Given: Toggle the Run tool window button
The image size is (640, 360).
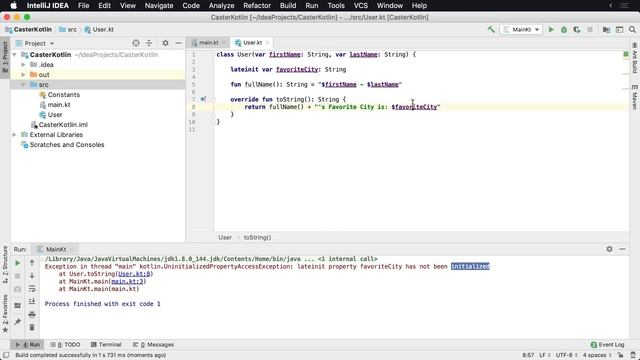Looking at the screenshot, I should tap(28, 344).
